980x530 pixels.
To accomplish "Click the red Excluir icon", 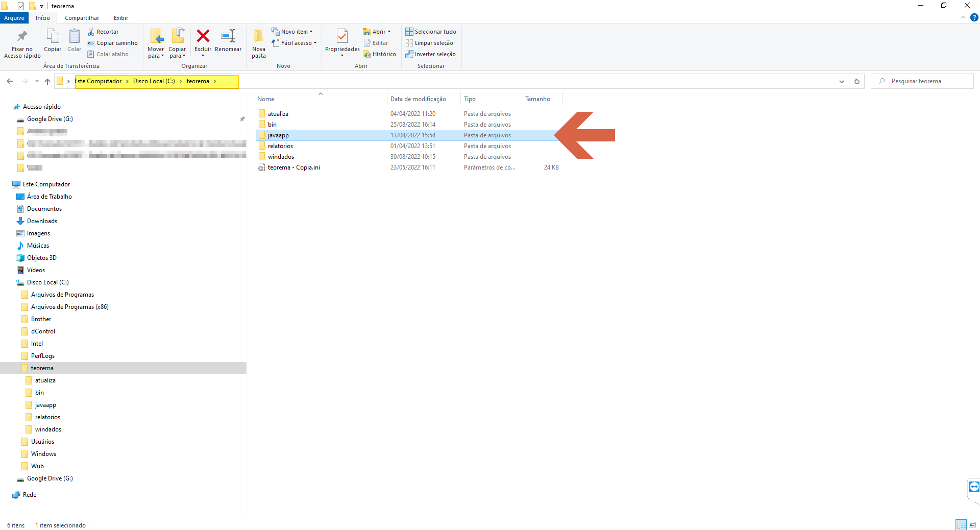I will 203,36.
